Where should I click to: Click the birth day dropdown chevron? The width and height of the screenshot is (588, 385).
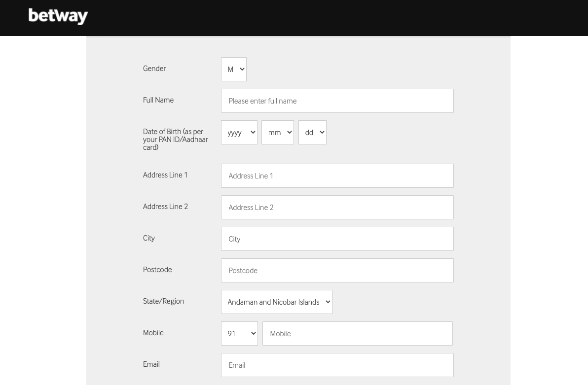[x=322, y=132]
